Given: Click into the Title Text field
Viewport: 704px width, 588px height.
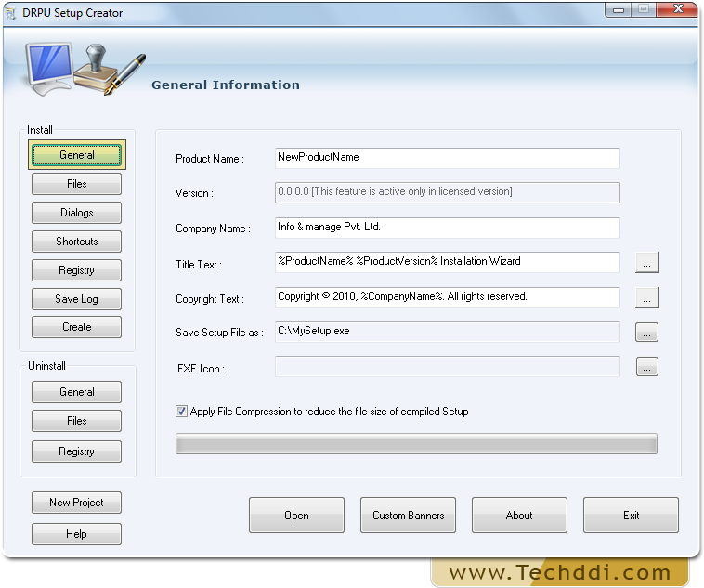Looking at the screenshot, I should (x=447, y=262).
